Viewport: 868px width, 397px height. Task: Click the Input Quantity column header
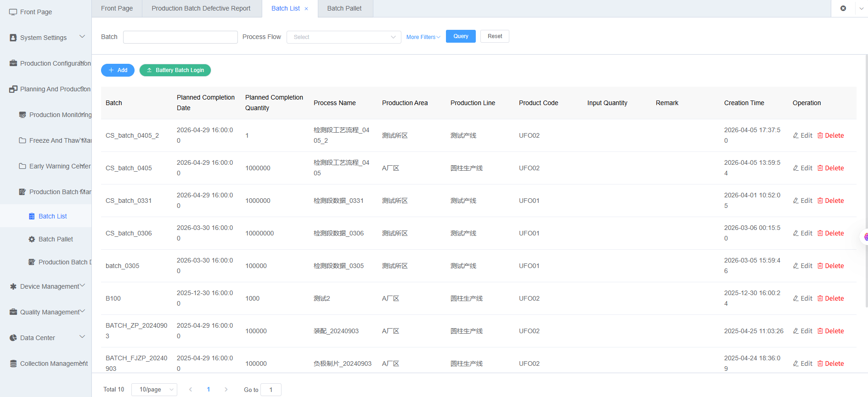tap(607, 103)
